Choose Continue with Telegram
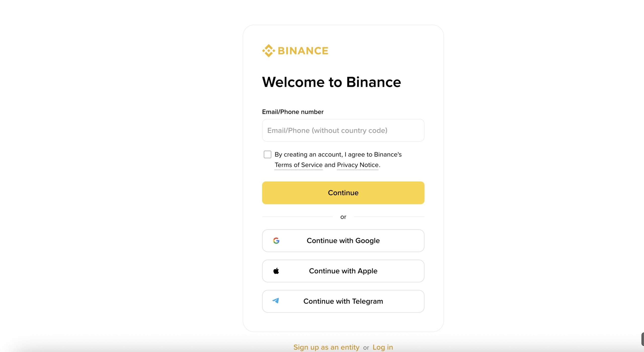The width and height of the screenshot is (644, 352). [x=343, y=301]
